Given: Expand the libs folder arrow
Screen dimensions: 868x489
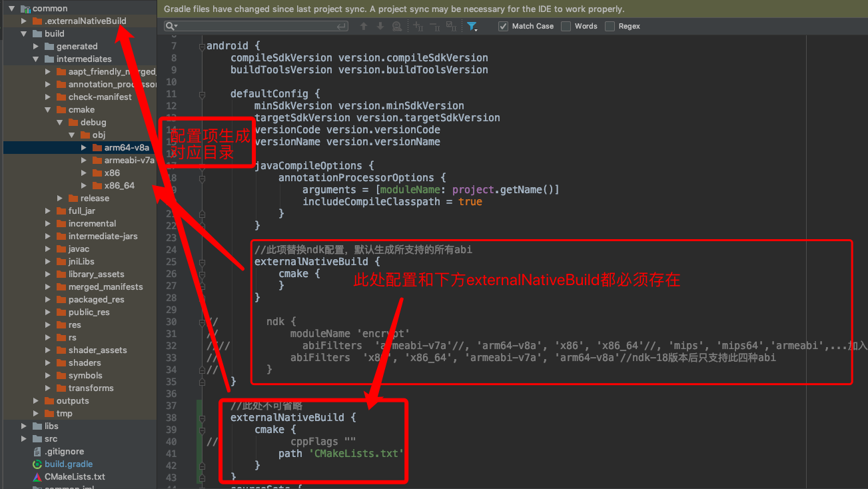Looking at the screenshot, I should 23,426.
